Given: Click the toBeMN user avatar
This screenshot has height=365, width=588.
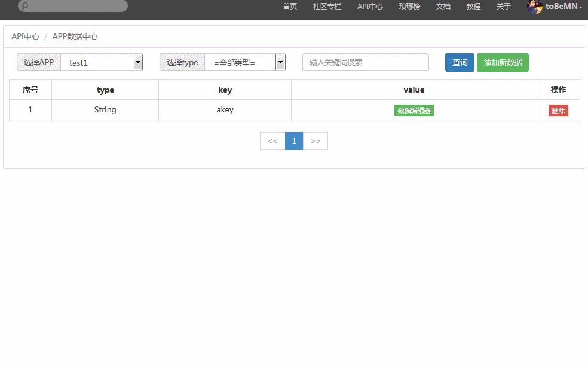Looking at the screenshot, I should pos(534,7).
